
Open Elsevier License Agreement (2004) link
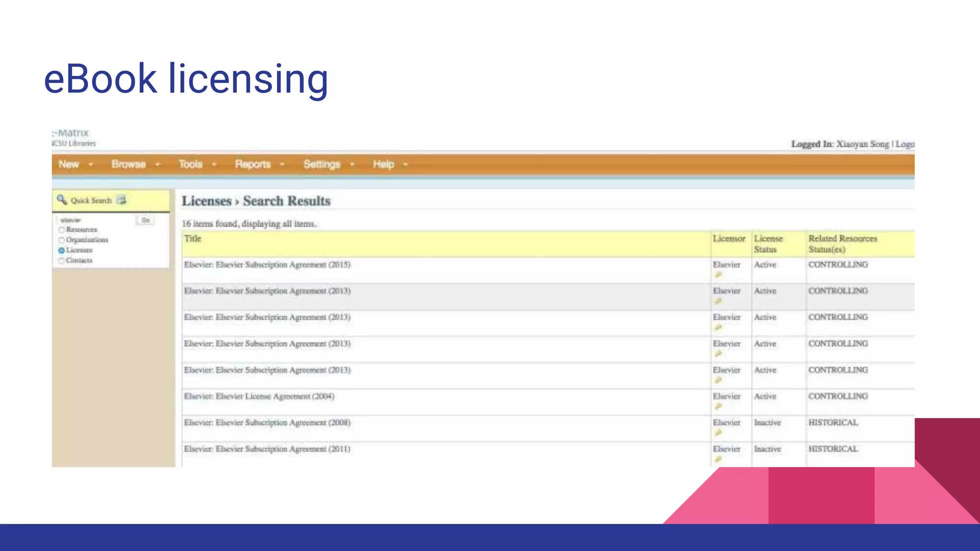click(x=259, y=397)
